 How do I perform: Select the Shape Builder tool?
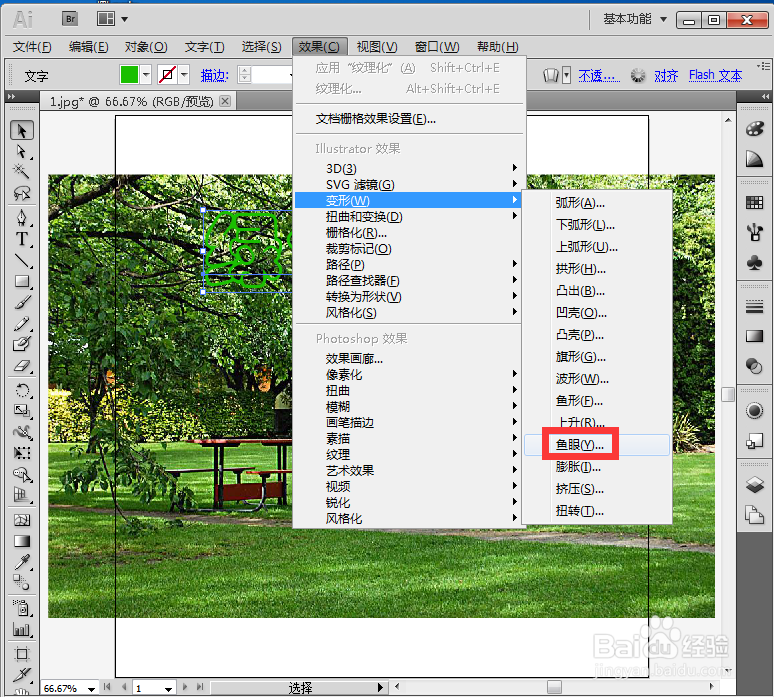click(22, 474)
